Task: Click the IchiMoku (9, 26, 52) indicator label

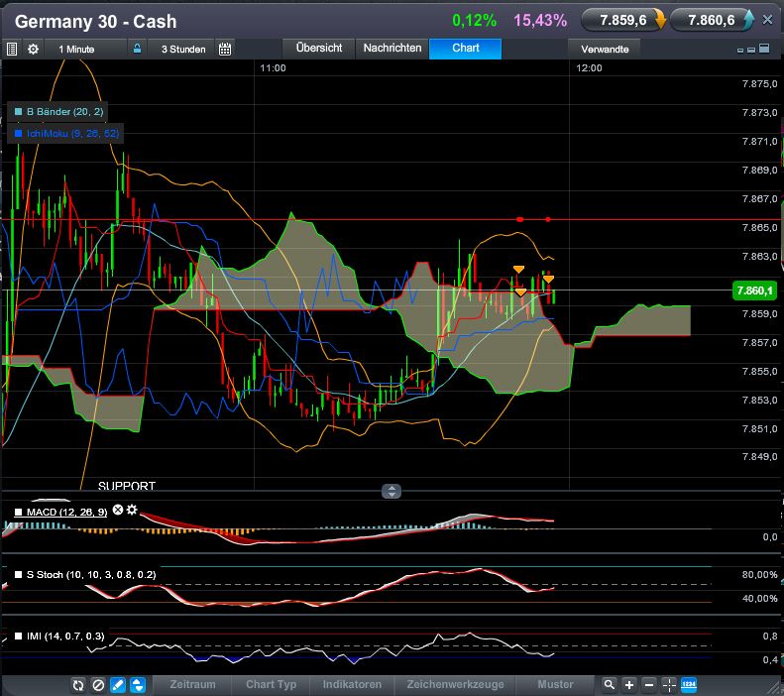Action: tap(73, 134)
